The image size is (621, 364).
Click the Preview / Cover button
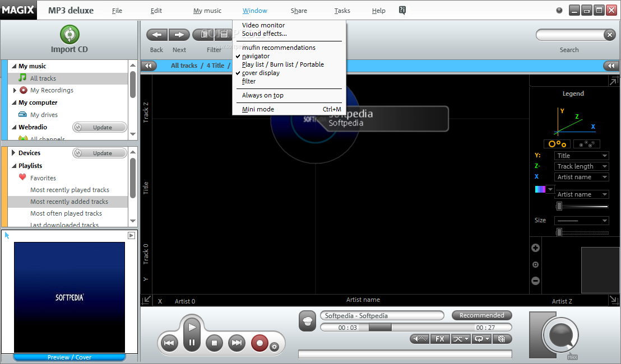69,357
